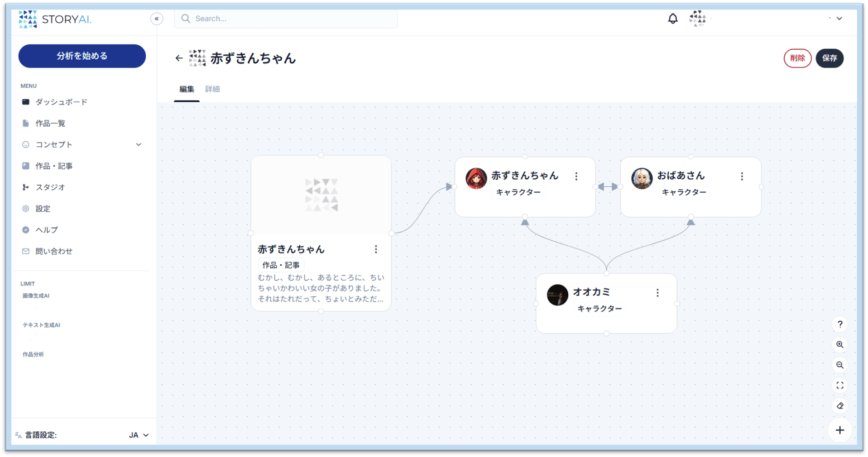Open the language JA dropdown
The height and width of the screenshot is (457, 868).
[139, 435]
